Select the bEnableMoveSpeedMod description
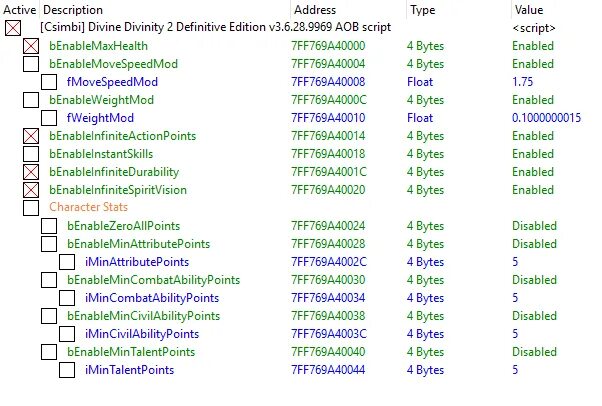602x406 pixels. click(113, 64)
